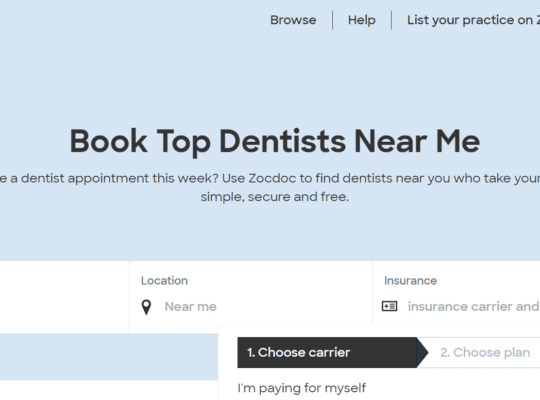This screenshot has width=540, height=400.
Task: Click the Location field label
Action: click(x=164, y=281)
